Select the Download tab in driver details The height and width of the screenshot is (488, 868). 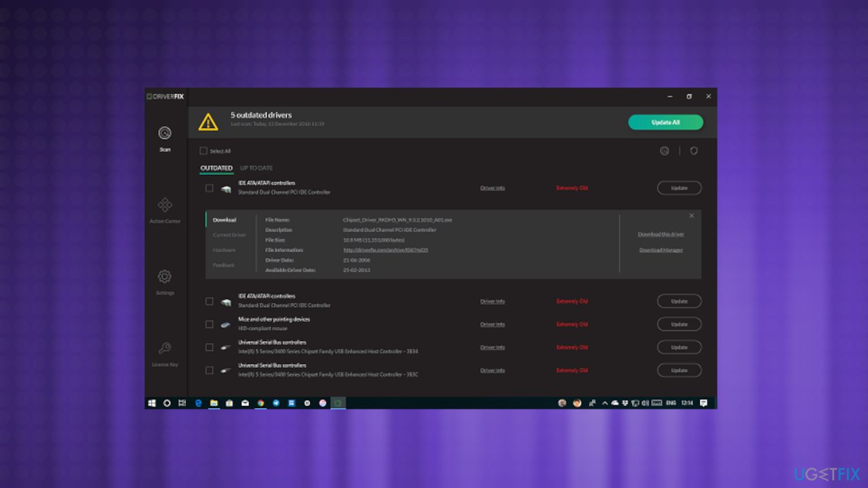click(x=224, y=220)
